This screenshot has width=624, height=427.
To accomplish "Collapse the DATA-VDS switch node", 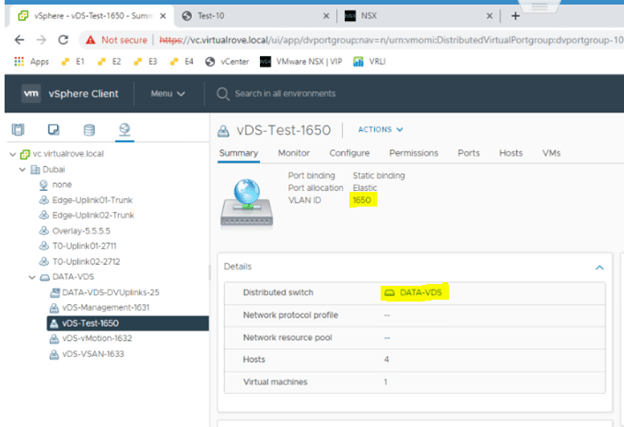I will pyautogui.click(x=33, y=277).
